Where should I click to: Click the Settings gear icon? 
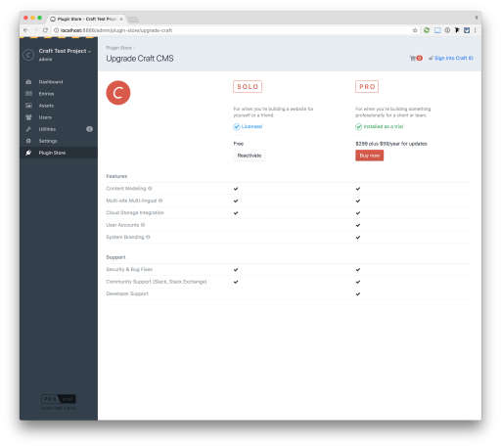click(28, 141)
